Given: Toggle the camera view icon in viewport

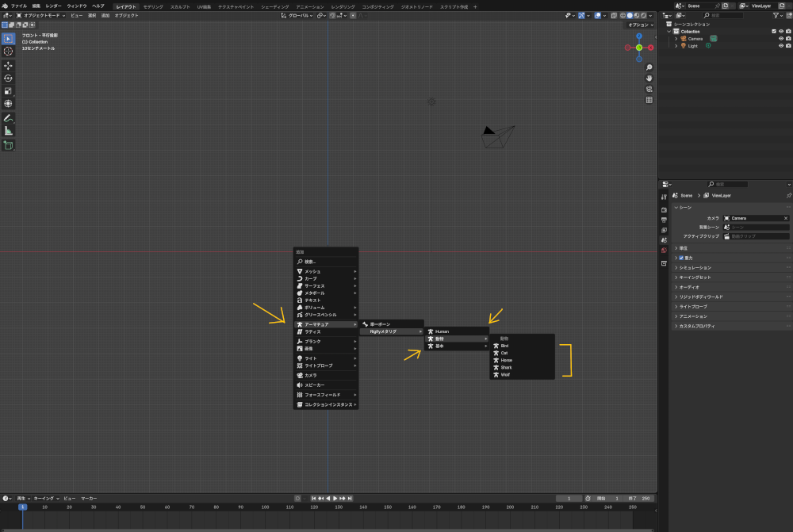Looking at the screenshot, I should tap(649, 90).
